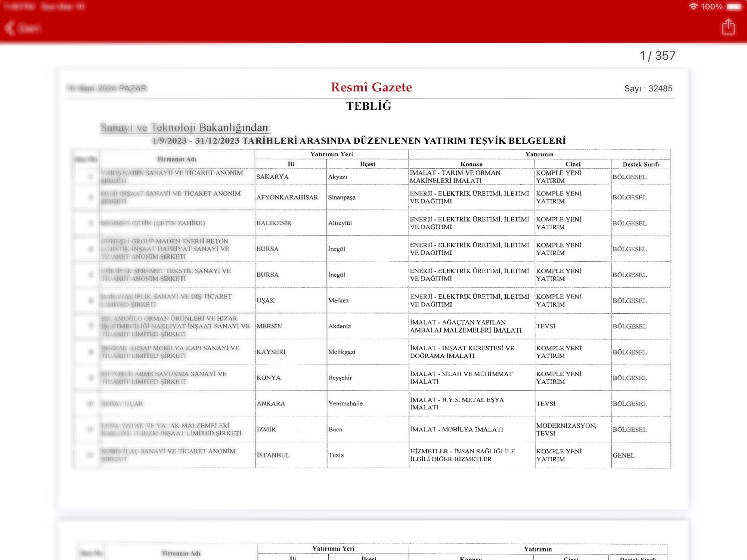The image size is (747, 560).
Task: Tap the share icon in the red header
Action: (728, 27)
